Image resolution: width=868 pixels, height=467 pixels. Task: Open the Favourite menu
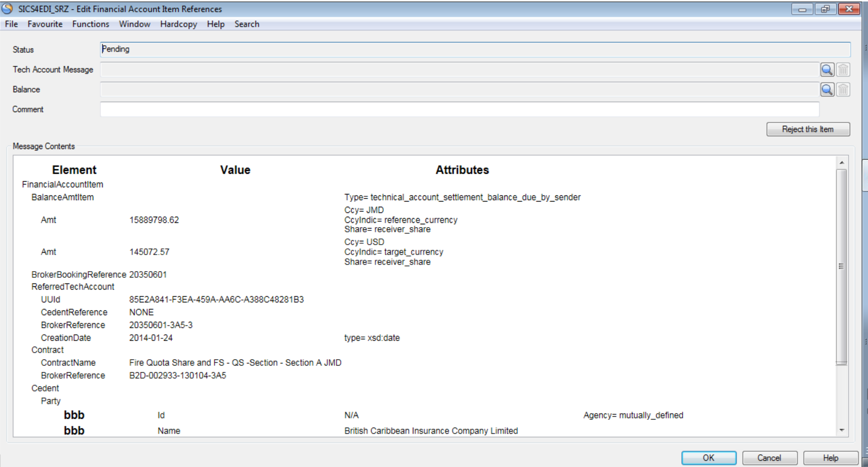tap(45, 24)
